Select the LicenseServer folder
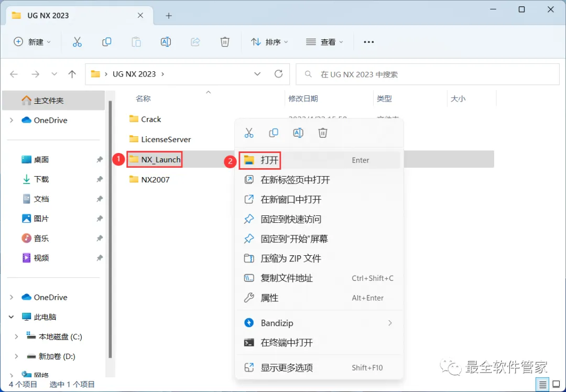This screenshot has width=566, height=392. [160, 139]
